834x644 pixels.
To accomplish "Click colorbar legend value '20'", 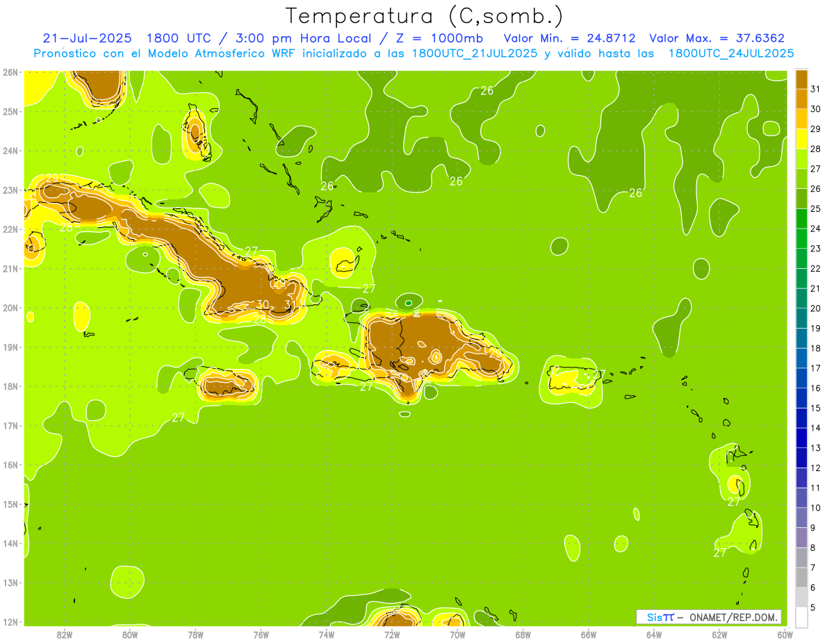I will [x=815, y=308].
